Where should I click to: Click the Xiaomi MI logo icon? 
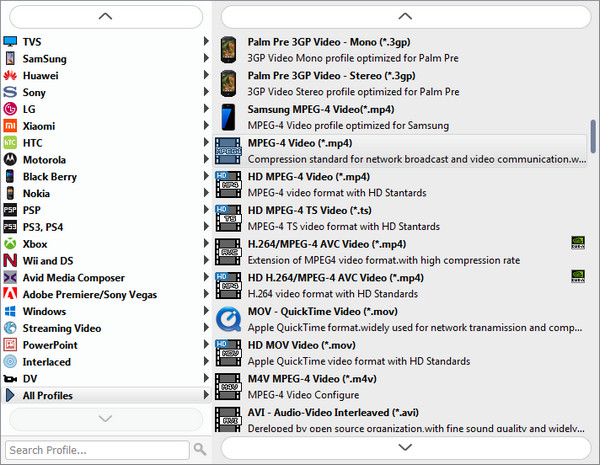pyautogui.click(x=10, y=126)
